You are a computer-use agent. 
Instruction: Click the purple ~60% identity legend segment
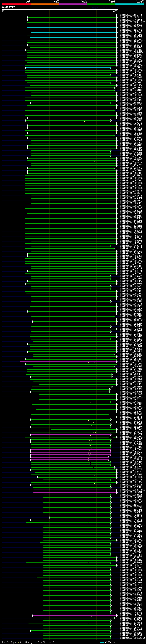73,4
